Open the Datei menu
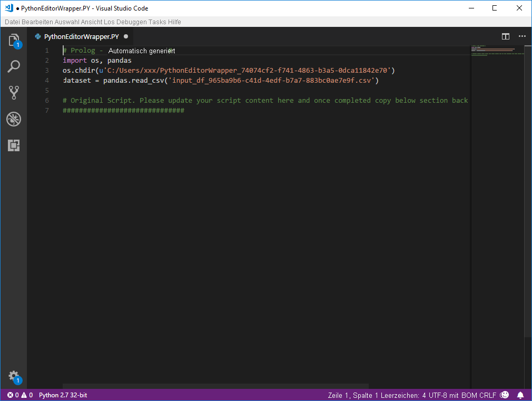The width and height of the screenshot is (532, 401). pos(12,22)
